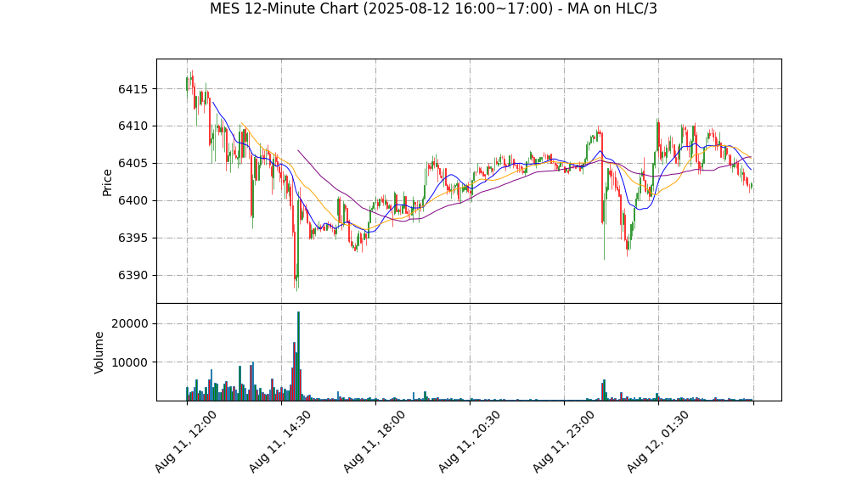Click the 'Aug 11, 23:00' time label
This screenshot has width=868, height=488.
(x=563, y=441)
